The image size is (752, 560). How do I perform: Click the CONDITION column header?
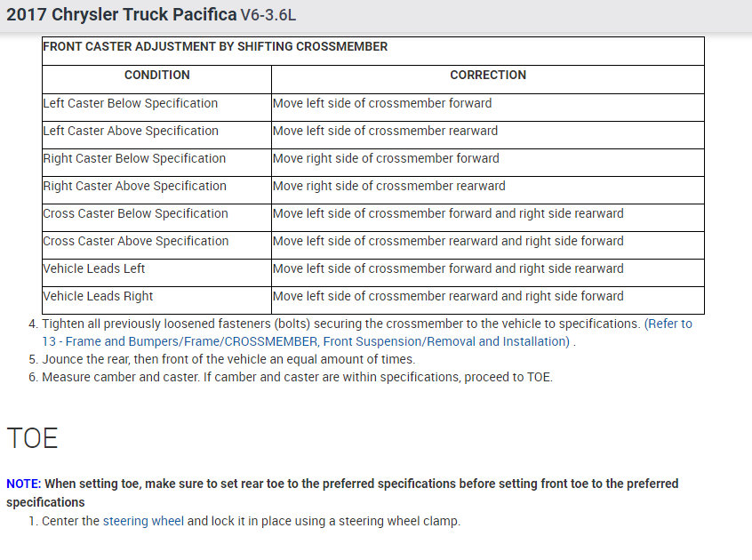click(156, 75)
